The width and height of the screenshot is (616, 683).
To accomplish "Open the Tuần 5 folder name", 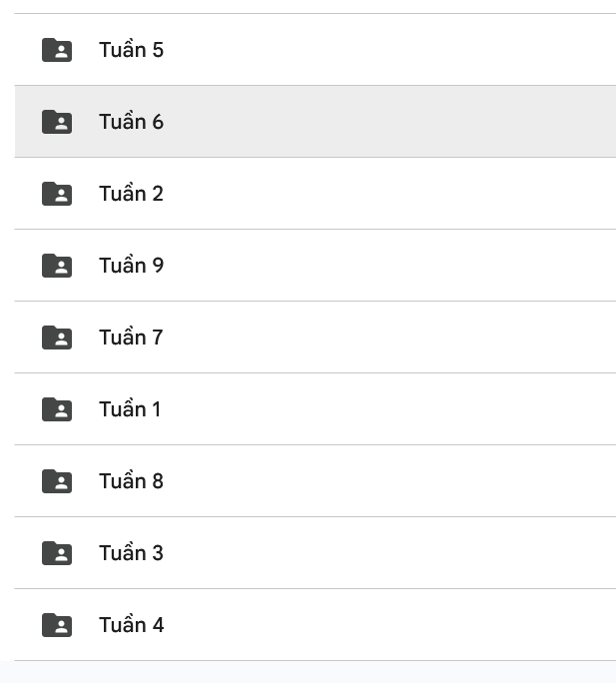I will pyautogui.click(x=131, y=50).
